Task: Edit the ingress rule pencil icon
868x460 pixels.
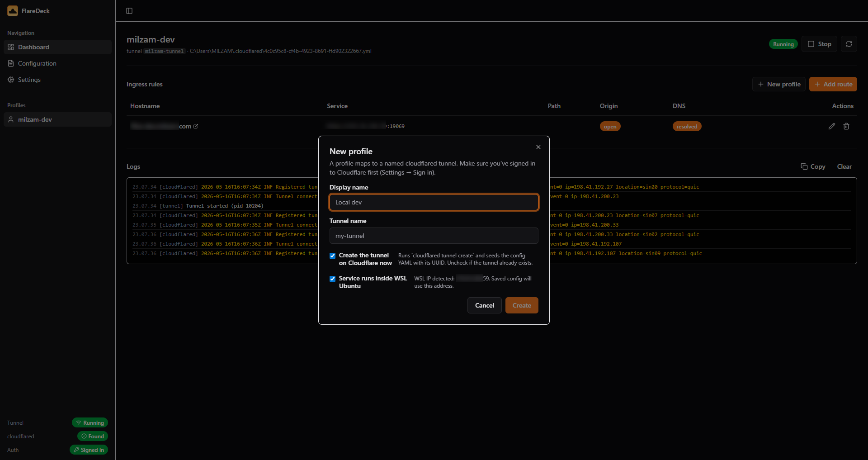Action: click(832, 126)
